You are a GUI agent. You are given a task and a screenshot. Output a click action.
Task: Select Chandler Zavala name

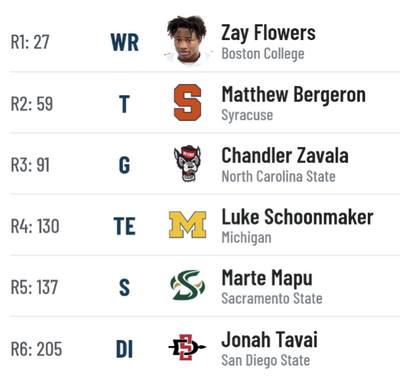click(285, 156)
